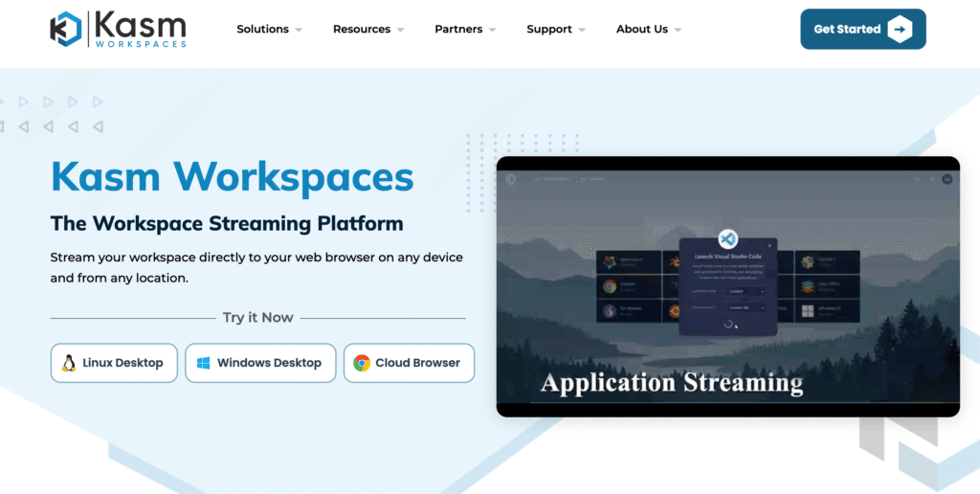
Task: Launch the Windows Desktop demo
Action: (260, 363)
